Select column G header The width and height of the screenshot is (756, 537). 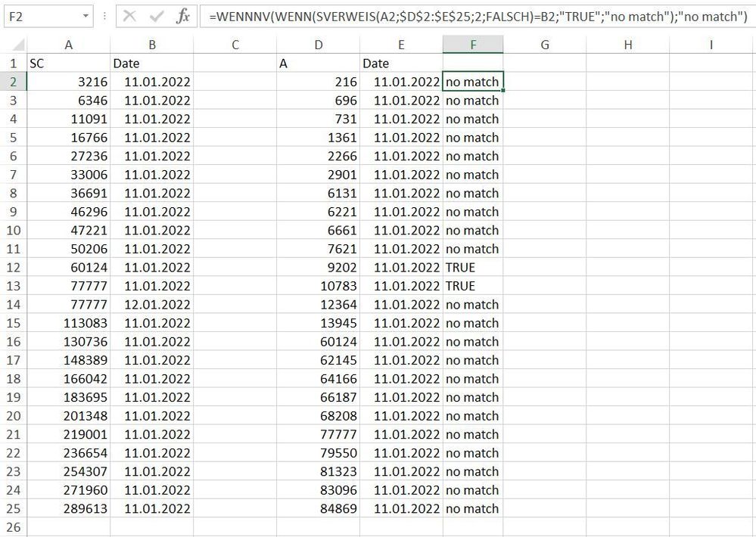pyautogui.click(x=545, y=45)
